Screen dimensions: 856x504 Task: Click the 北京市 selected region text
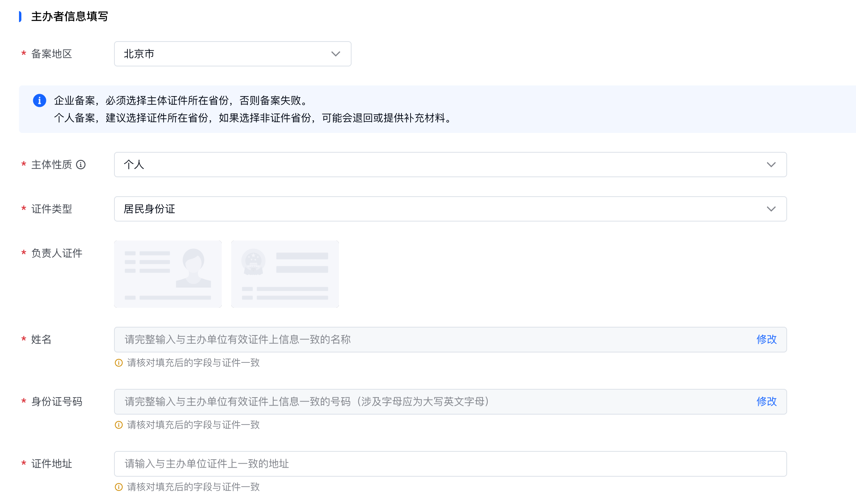coord(139,54)
